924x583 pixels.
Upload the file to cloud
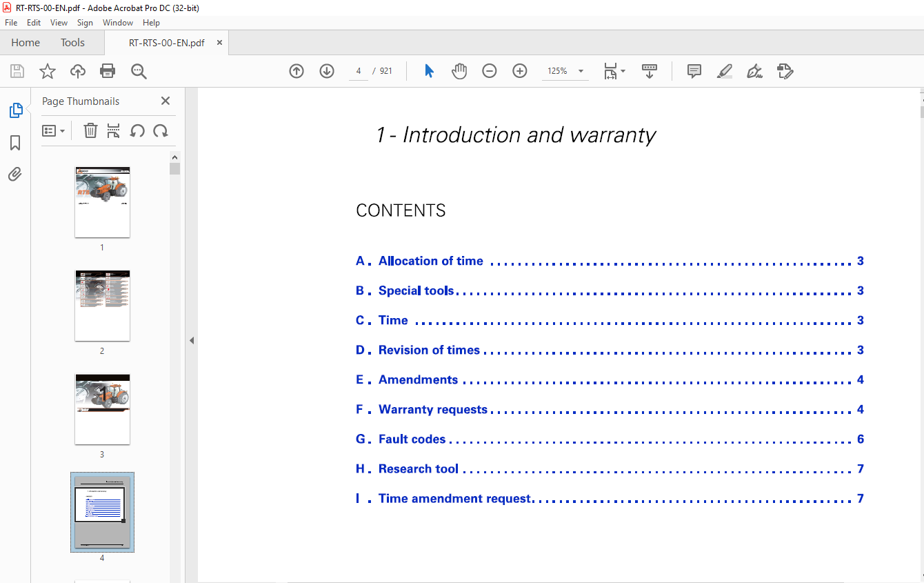(78, 71)
